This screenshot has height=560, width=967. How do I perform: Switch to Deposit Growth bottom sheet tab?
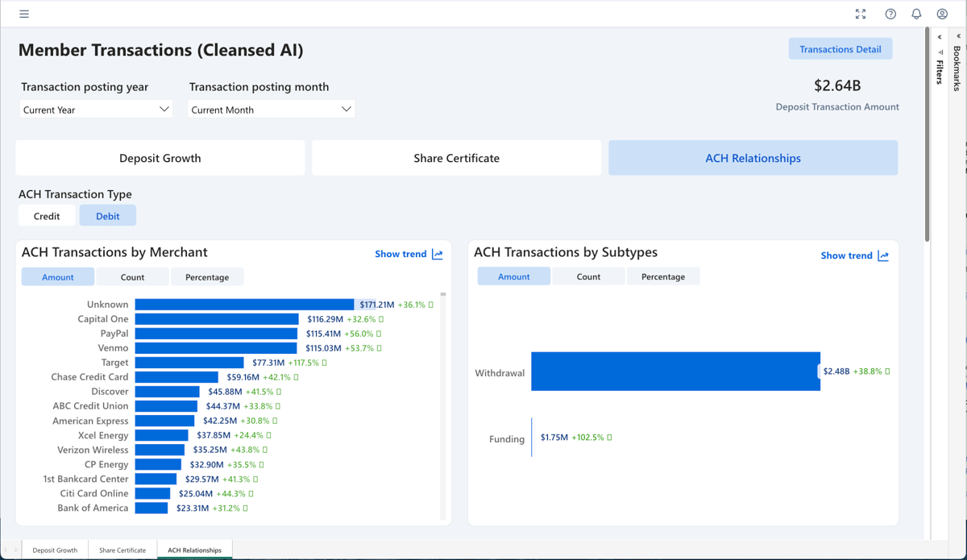tap(55, 550)
